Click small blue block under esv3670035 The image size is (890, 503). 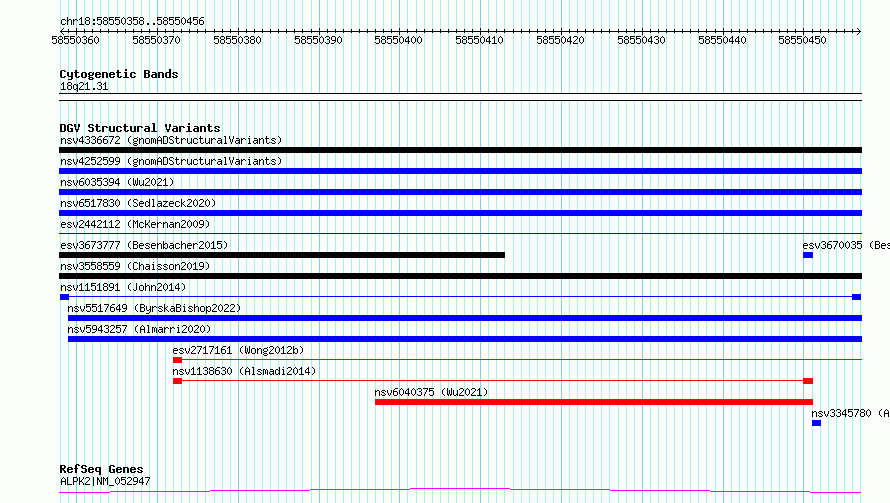pos(808,255)
